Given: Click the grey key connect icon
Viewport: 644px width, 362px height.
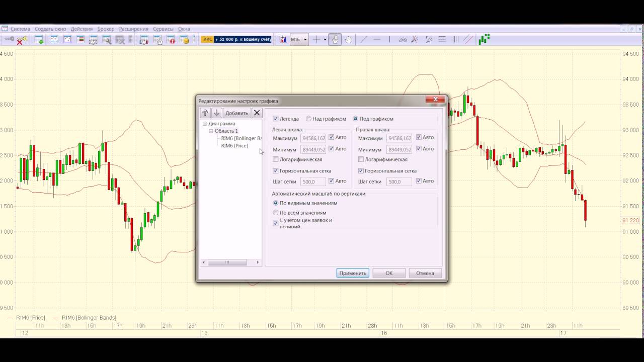Looking at the screenshot, I should [x=10, y=39].
